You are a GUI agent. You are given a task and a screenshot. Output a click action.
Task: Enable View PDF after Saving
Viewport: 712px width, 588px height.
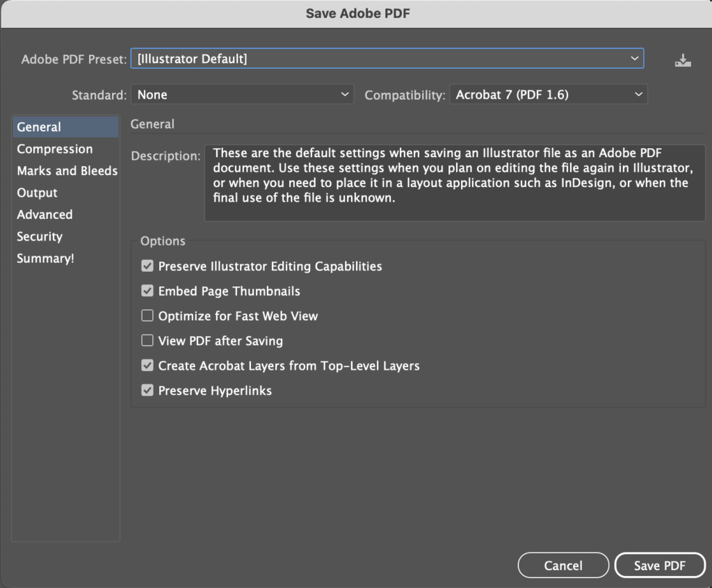tap(147, 341)
